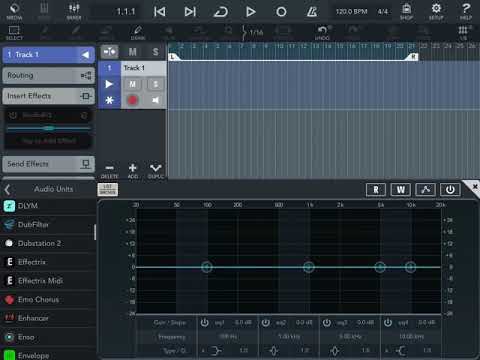Screen dimensions: 480x360
Task: Arm Track 1 for recording
Action: (132, 100)
